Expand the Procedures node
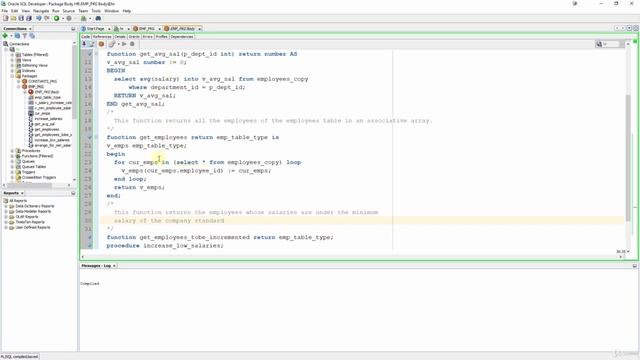Image resolution: width=640 pixels, height=360 pixels. [x=12, y=151]
